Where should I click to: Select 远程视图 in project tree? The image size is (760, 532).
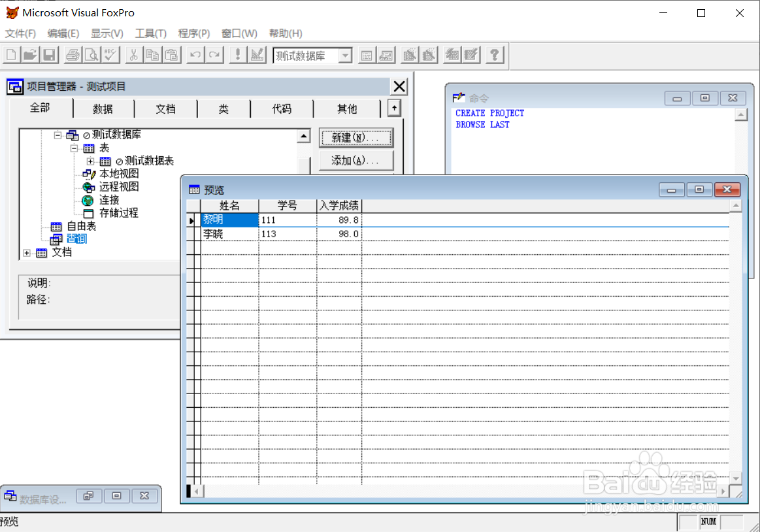(x=119, y=187)
